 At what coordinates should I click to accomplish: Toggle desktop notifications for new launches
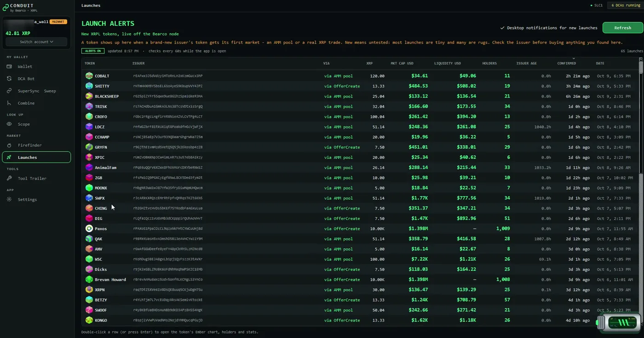click(549, 28)
